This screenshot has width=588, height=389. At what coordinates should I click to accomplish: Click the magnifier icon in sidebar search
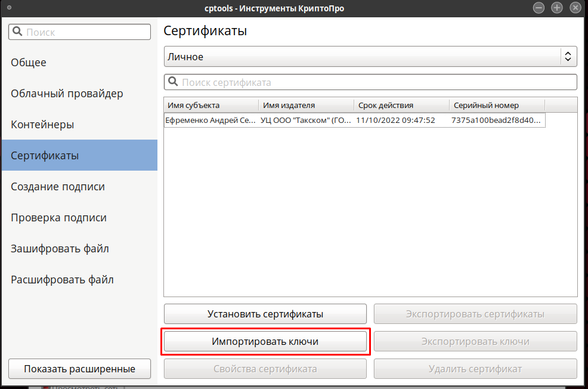[17, 32]
